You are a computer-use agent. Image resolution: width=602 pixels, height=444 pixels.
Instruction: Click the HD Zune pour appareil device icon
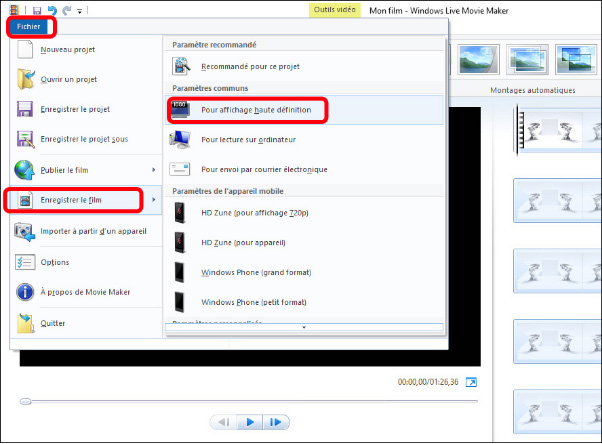click(180, 242)
